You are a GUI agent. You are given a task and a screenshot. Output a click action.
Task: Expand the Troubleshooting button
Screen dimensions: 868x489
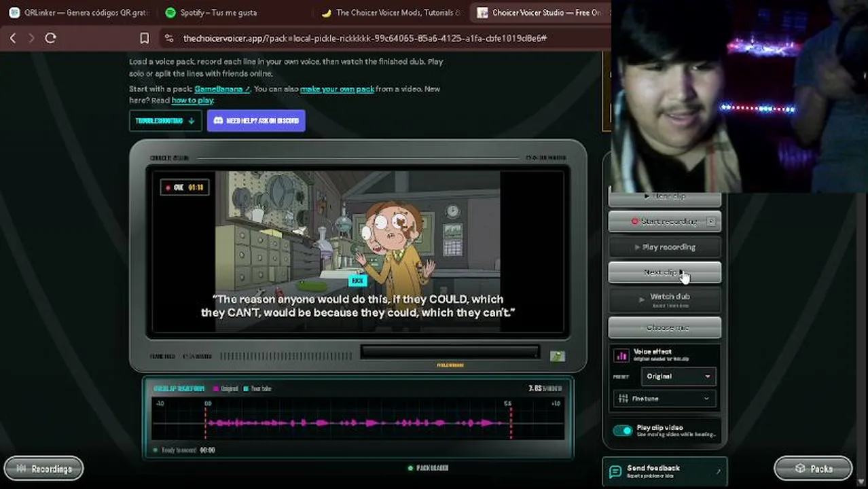[x=165, y=120]
